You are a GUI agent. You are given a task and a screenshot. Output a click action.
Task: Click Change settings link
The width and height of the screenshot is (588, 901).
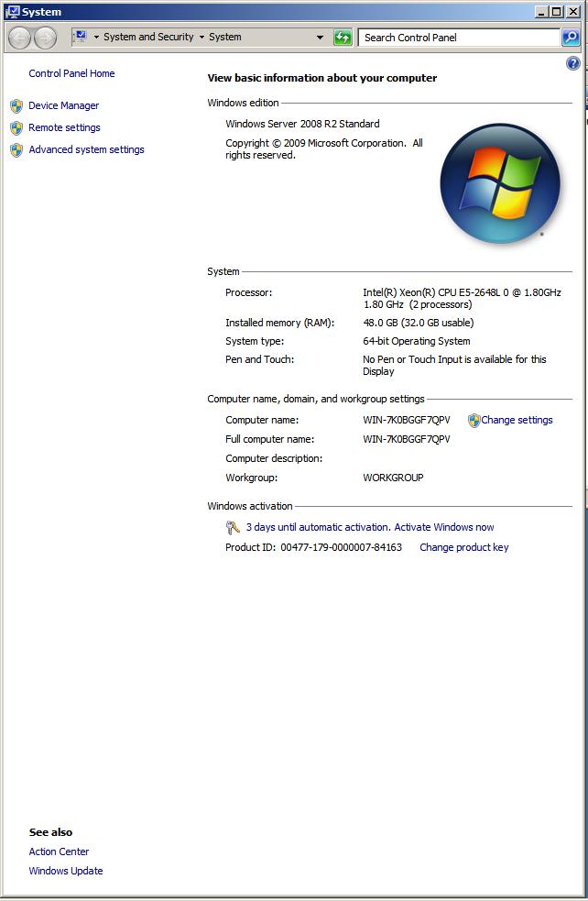coord(517,420)
